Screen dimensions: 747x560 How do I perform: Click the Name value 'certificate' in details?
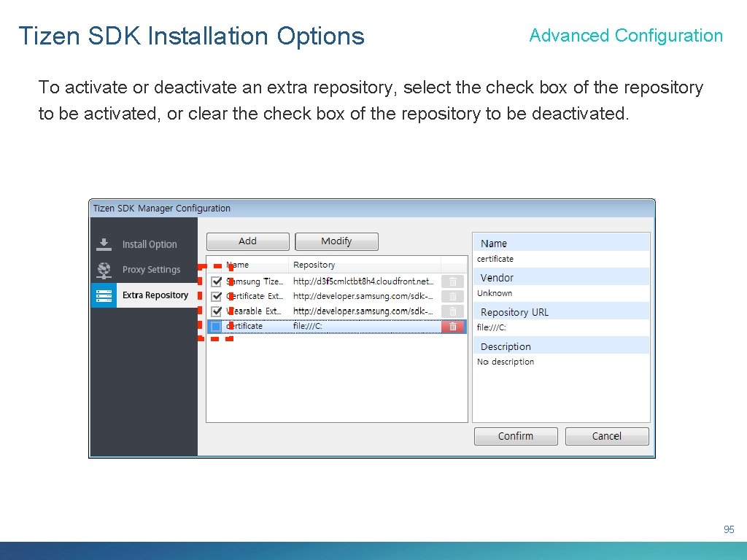(x=495, y=259)
